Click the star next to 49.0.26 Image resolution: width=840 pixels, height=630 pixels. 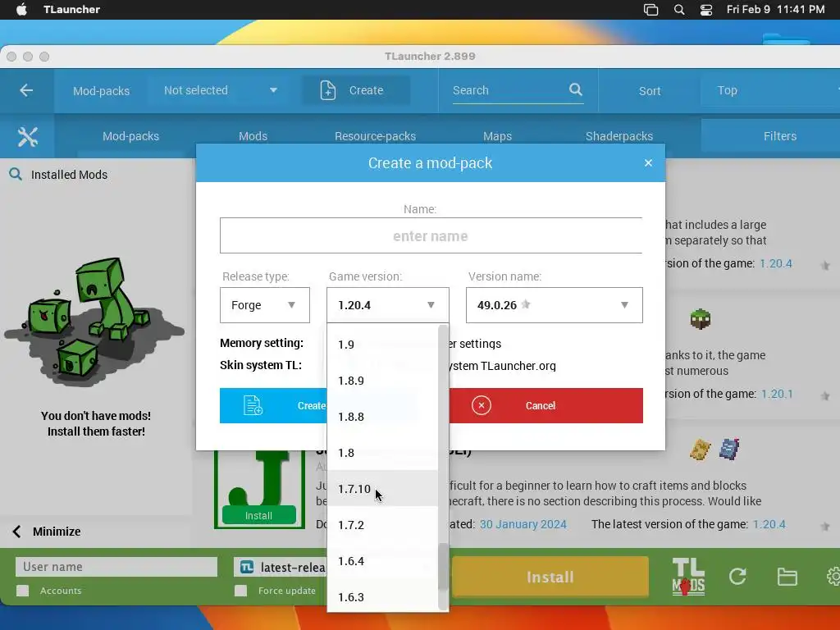(526, 304)
